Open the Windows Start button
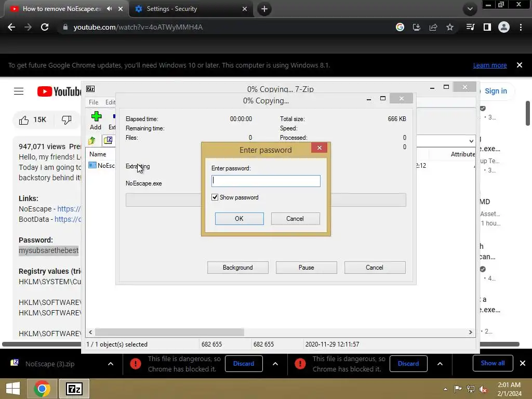532x399 pixels. click(13, 389)
